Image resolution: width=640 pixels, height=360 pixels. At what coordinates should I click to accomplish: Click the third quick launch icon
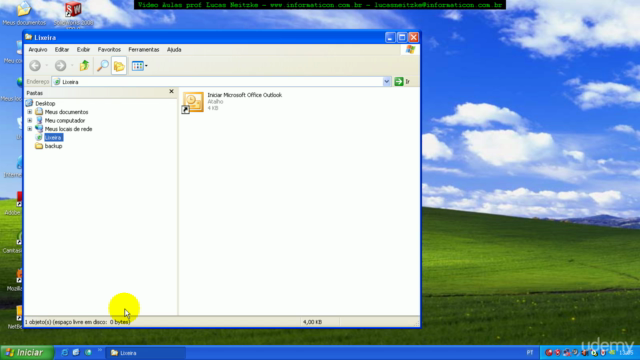[x=88, y=353]
